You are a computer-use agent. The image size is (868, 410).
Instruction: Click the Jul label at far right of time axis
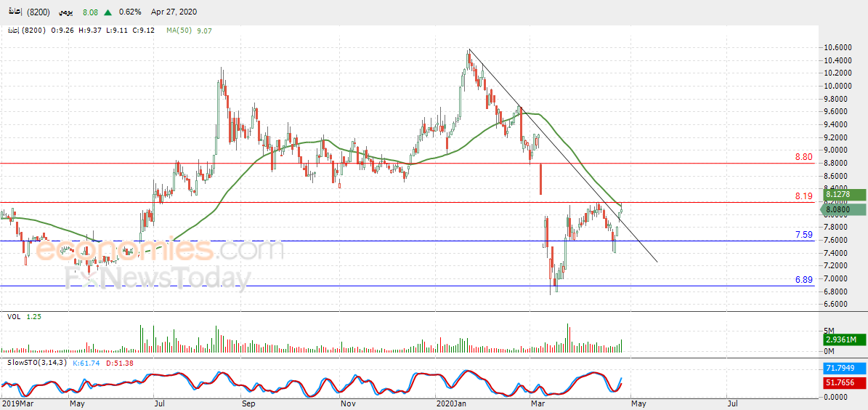click(x=731, y=404)
